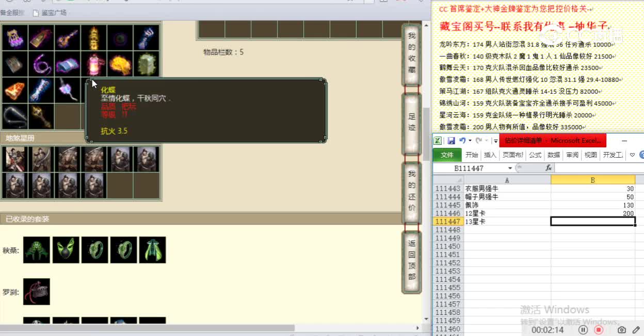Click into the Excel formula bar
Viewport: 644px width, 336px height.
pos(599,168)
